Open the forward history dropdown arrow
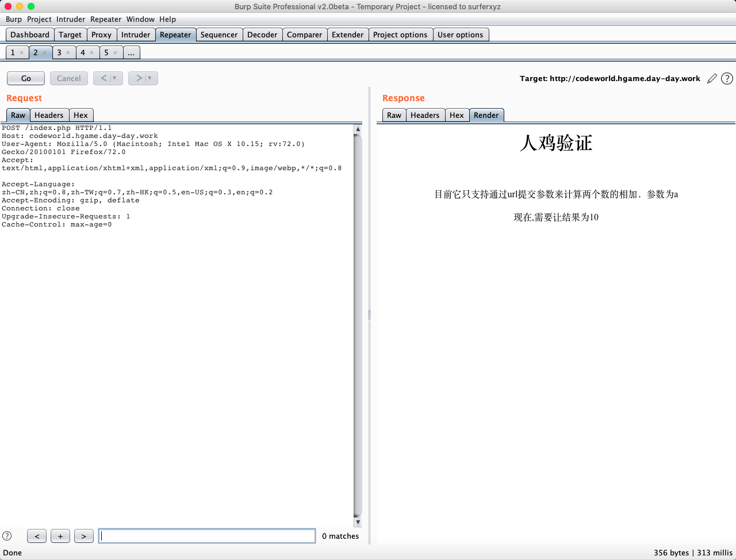The image size is (736, 560). (x=149, y=78)
